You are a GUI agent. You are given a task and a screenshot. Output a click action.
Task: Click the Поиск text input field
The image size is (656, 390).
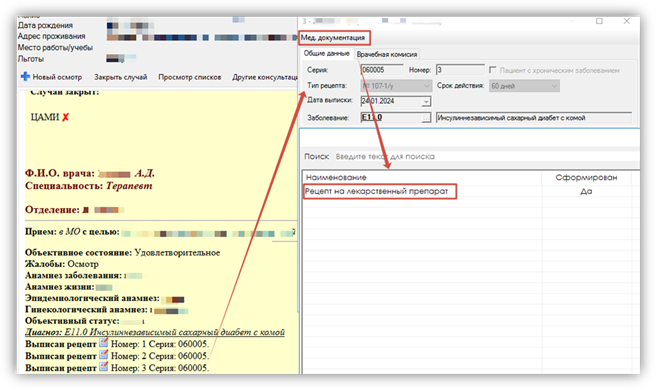[x=487, y=157]
